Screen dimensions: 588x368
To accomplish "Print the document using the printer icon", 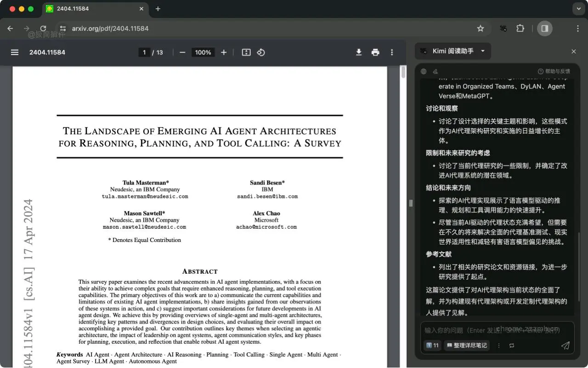I will coord(375,52).
